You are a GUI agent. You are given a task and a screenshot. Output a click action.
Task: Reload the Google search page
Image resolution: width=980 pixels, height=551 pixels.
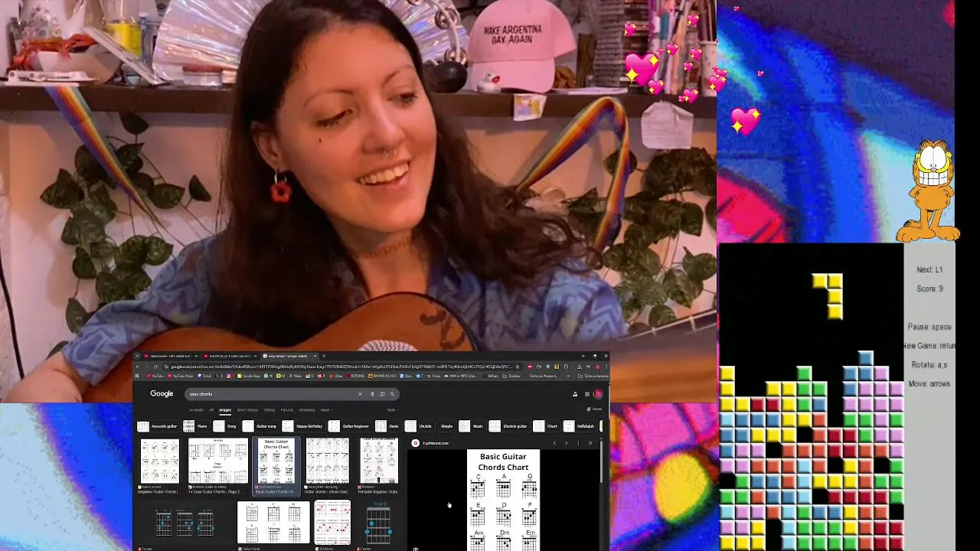[155, 367]
